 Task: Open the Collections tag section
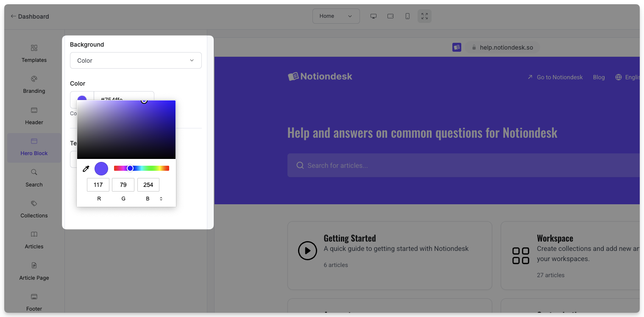[34, 210]
